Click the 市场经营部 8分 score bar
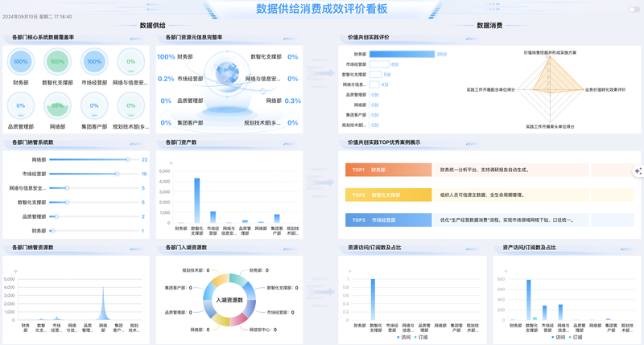644x345 pixels. pos(379,64)
